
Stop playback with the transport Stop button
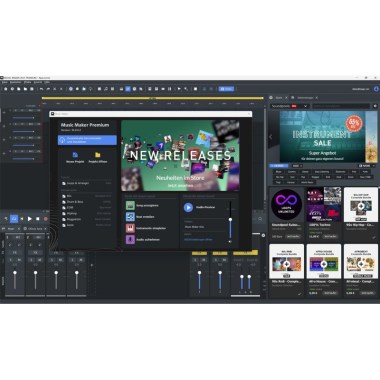click(x=38, y=219)
